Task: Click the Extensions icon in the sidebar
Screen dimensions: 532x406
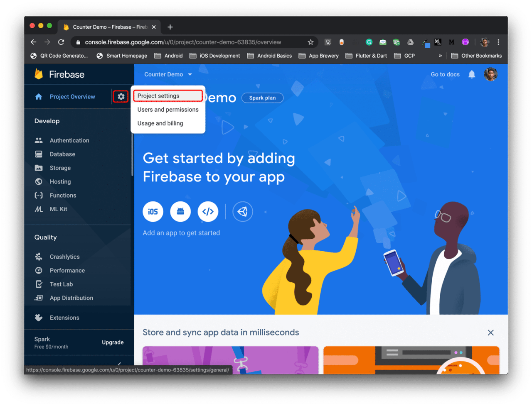Action: [39, 318]
